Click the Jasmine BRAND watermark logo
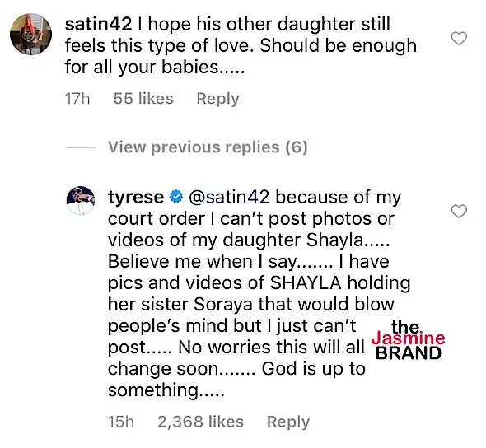Viewport: 486px width, 448px height. pos(409,340)
